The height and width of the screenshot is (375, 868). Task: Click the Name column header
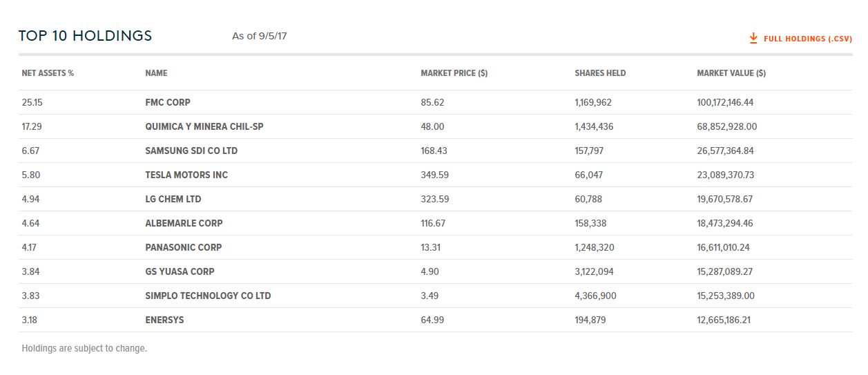point(156,73)
